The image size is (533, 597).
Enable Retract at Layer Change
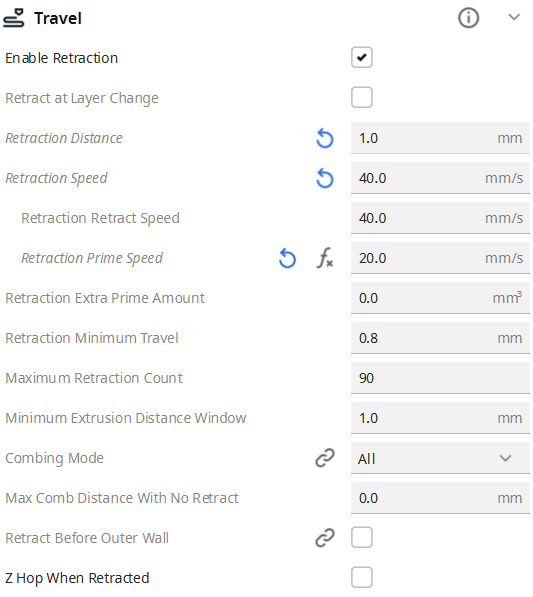point(361,97)
